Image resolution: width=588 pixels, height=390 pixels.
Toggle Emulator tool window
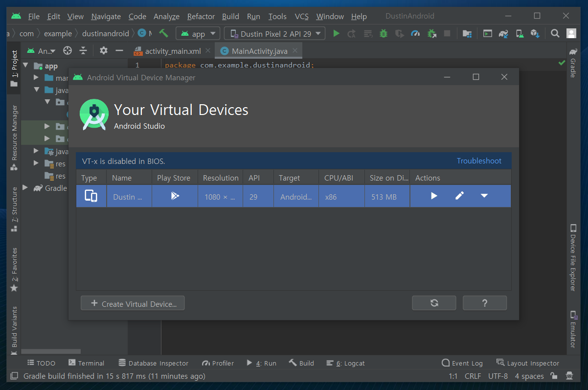click(x=573, y=329)
